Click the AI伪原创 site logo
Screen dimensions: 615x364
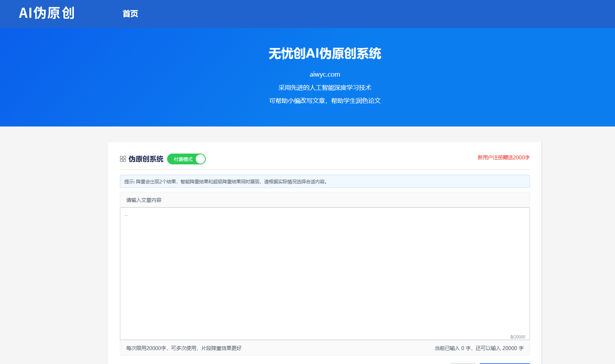tap(47, 13)
